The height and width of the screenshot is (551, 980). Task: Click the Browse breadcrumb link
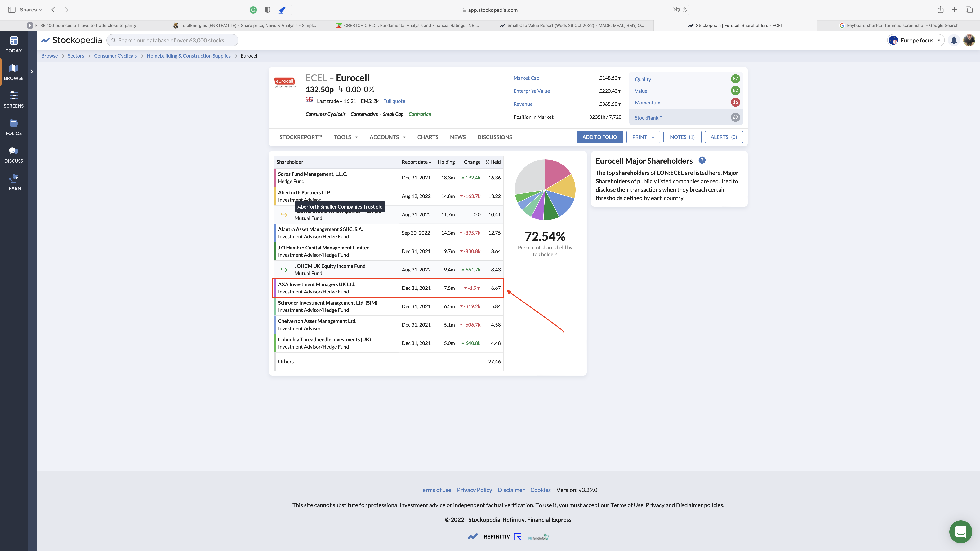click(x=49, y=56)
